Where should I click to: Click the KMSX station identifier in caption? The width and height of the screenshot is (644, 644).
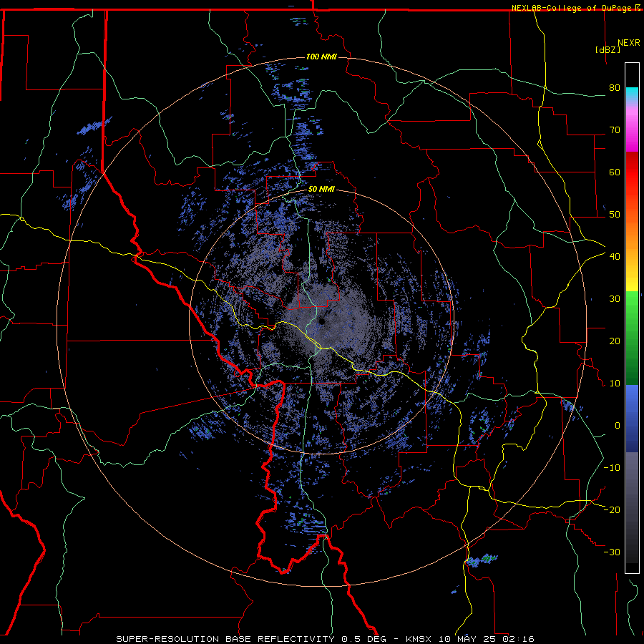click(420, 639)
